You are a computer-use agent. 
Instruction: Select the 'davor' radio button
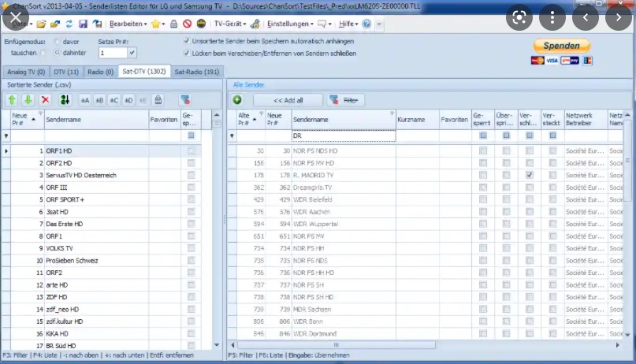[57, 41]
